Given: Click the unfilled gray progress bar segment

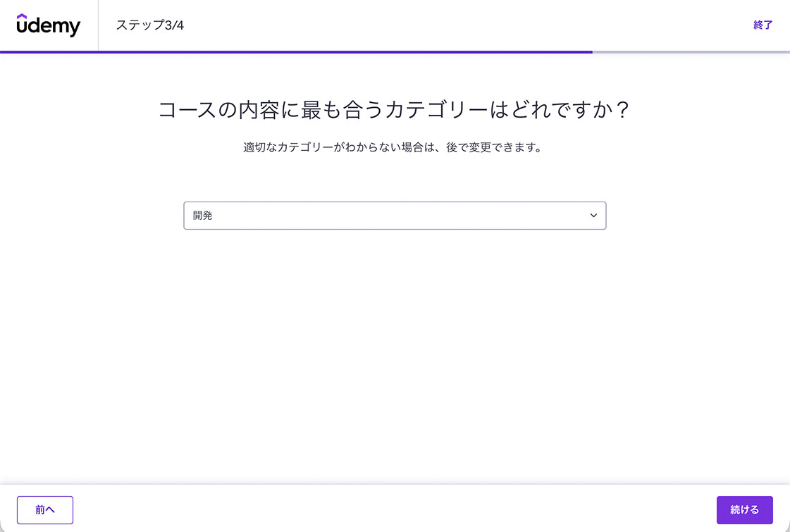Looking at the screenshot, I should pyautogui.click(x=691, y=52).
